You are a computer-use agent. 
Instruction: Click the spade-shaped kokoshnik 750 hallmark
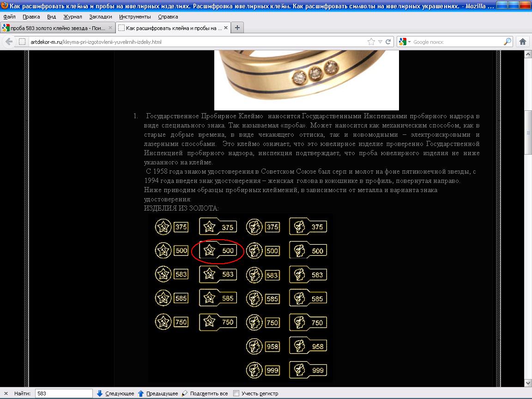point(308,322)
